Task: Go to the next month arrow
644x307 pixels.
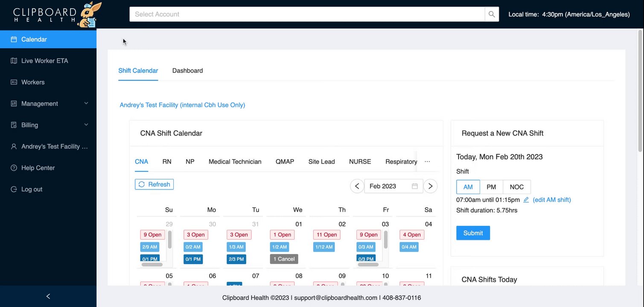Action: pos(430,186)
